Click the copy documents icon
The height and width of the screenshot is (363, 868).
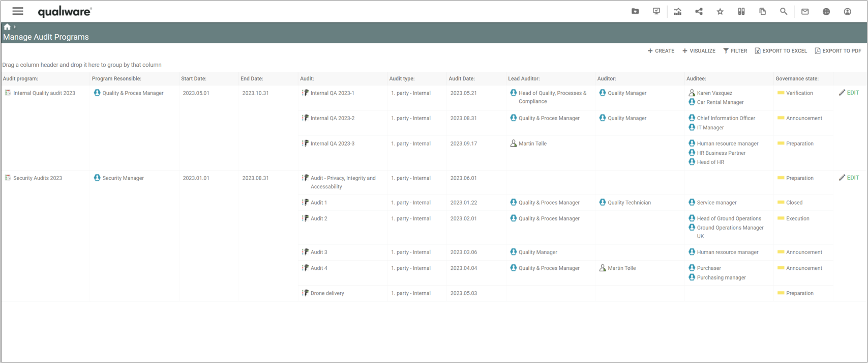pyautogui.click(x=762, y=11)
